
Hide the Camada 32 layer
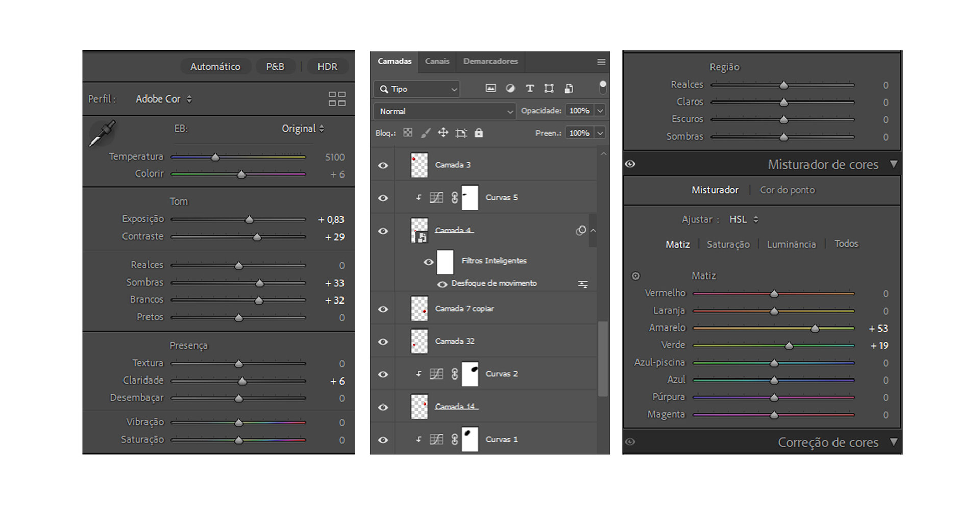coord(383,342)
